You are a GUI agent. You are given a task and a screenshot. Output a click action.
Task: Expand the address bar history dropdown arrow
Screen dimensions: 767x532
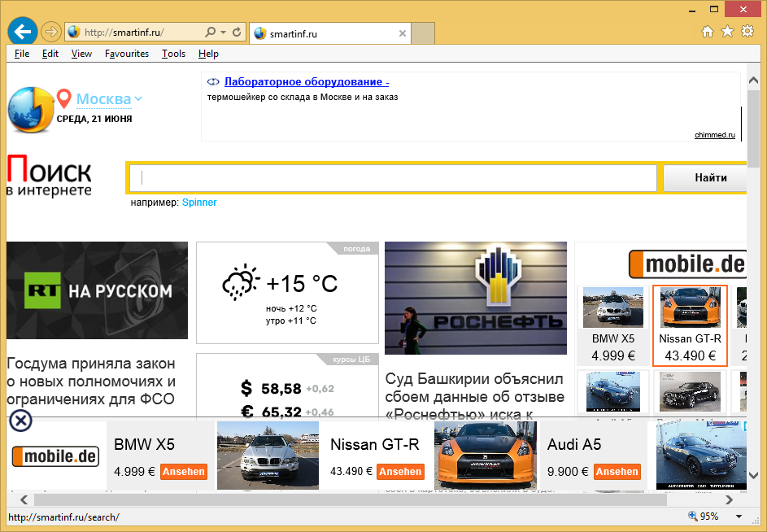coord(224,33)
